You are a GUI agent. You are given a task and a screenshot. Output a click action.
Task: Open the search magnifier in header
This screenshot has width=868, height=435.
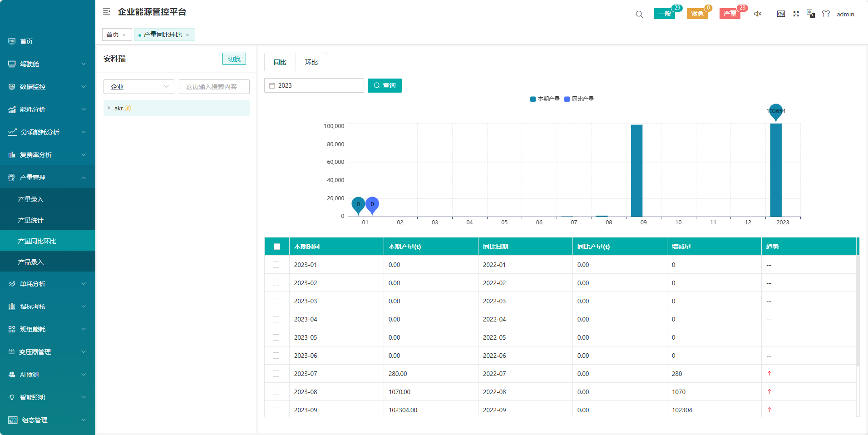click(639, 14)
